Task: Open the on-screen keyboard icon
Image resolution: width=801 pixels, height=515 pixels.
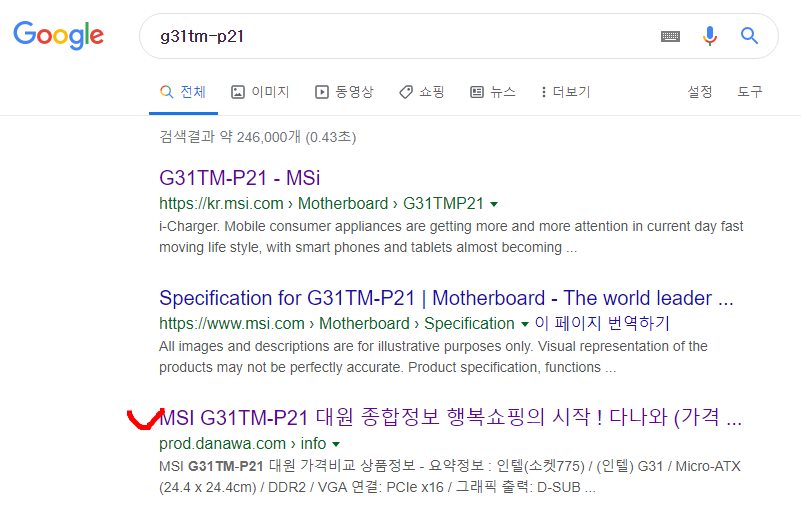Action: point(670,36)
